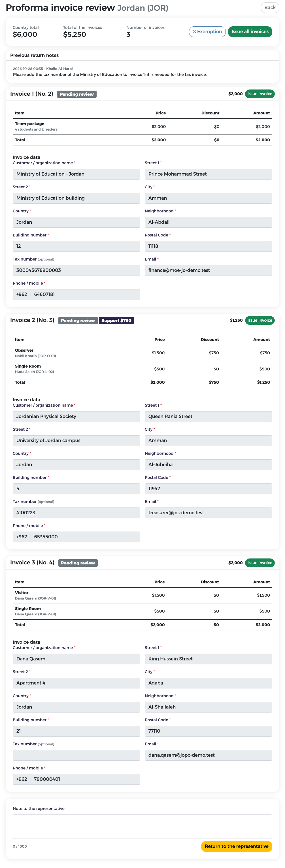Click the Invoice 2 total amount $1,250 in table
The height and width of the screenshot is (868, 285).
click(263, 382)
